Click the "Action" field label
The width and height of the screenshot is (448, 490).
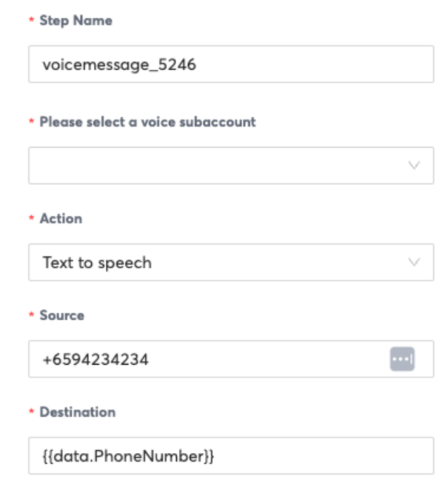(61, 218)
